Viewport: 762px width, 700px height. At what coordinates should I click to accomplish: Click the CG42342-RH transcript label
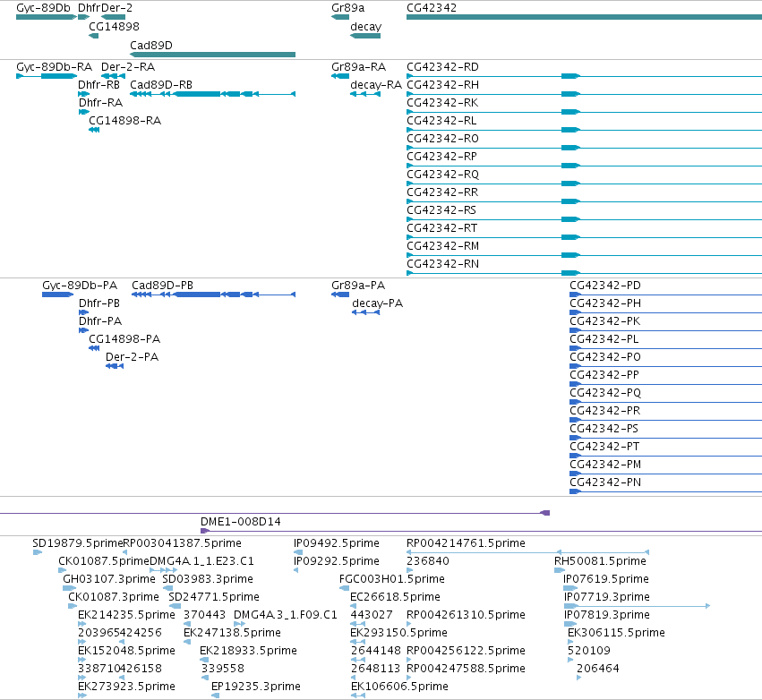pos(442,84)
